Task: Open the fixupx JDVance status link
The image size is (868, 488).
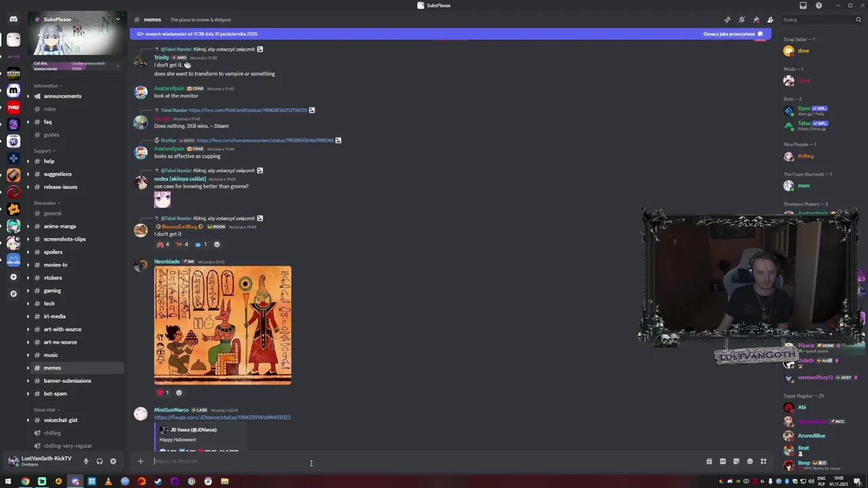Action: click(x=222, y=418)
